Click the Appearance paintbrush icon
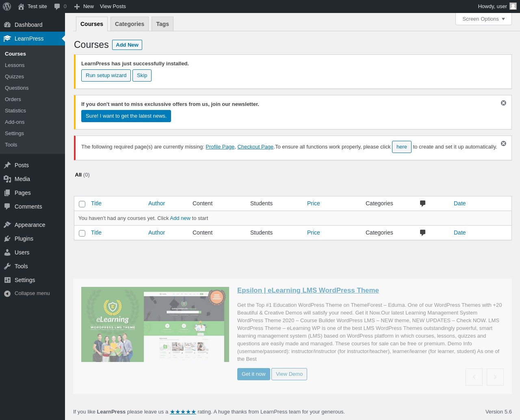 (7, 225)
